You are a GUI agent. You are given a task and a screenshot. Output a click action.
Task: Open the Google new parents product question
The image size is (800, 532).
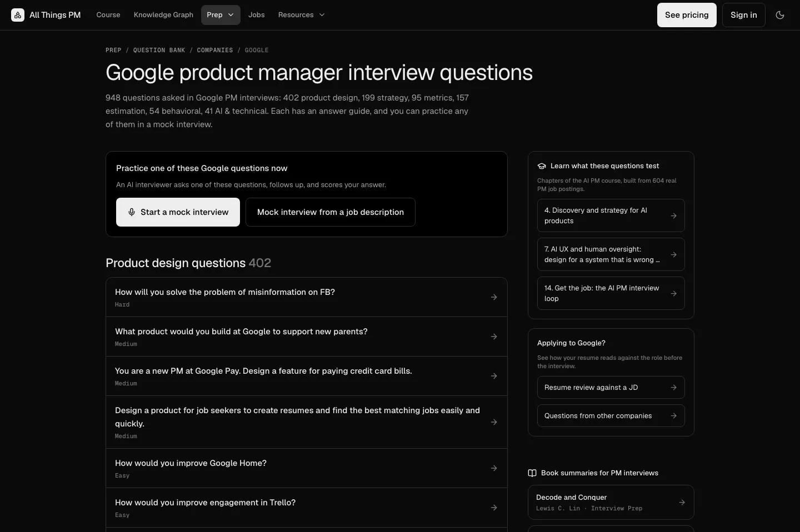pos(307,337)
